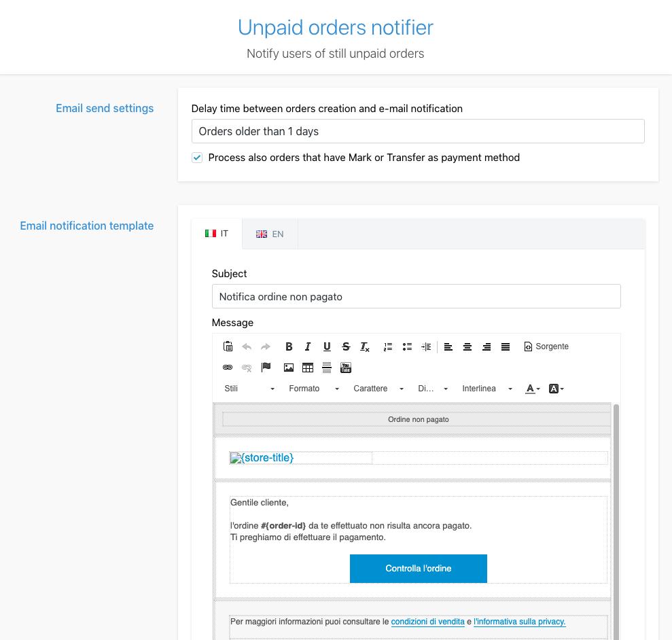Click the Subject input field
The width and height of the screenshot is (672, 640).
(x=416, y=297)
